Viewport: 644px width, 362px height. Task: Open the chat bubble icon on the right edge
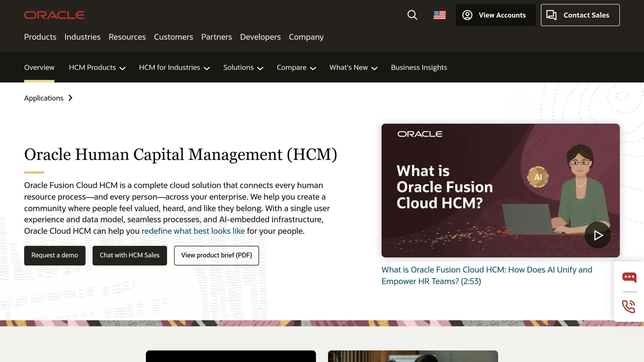click(629, 277)
